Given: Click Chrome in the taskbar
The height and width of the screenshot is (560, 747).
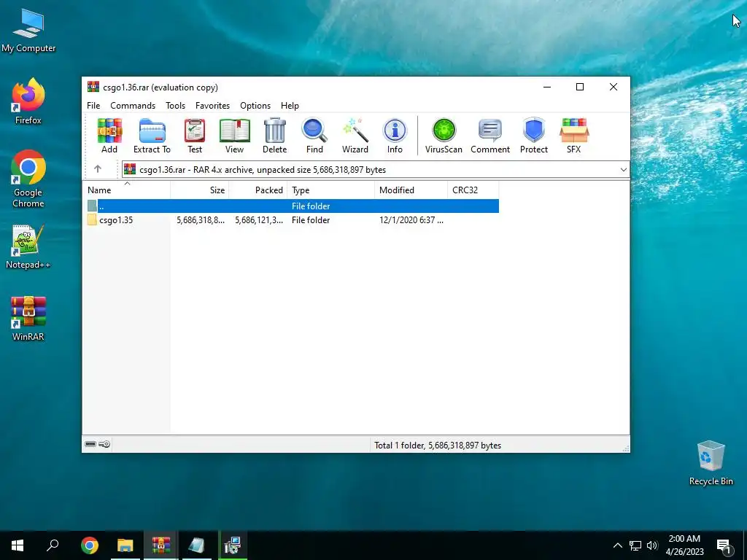Looking at the screenshot, I should [x=90, y=545].
